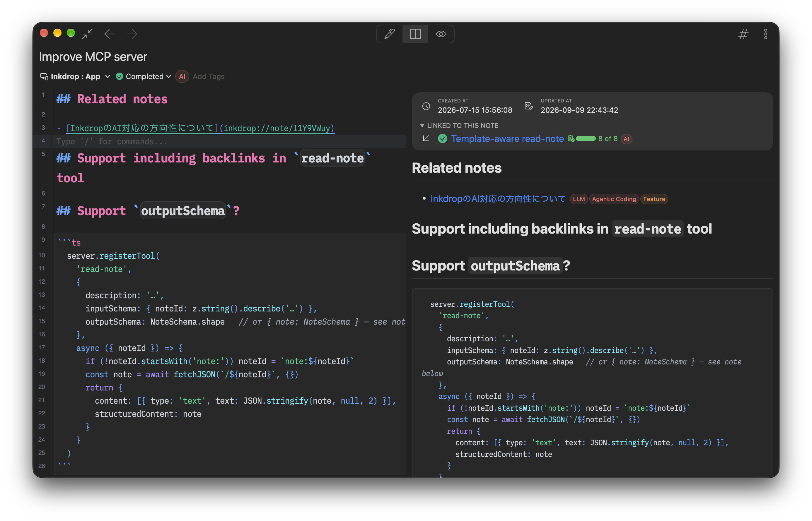Click 'Support including backlinks in read-note tool' preview heading

562,229
